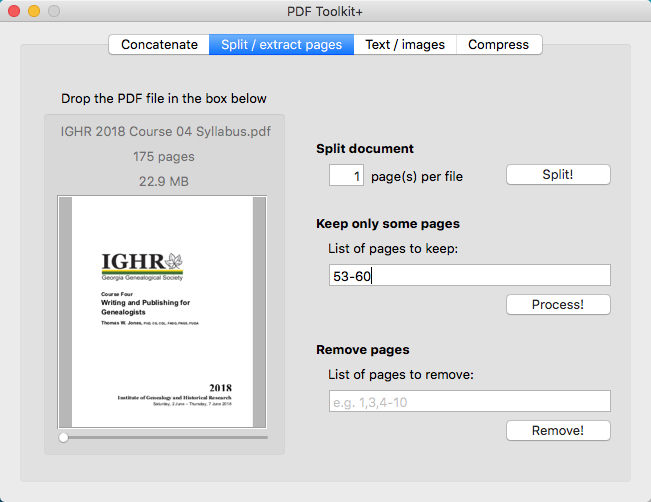The height and width of the screenshot is (502, 651).
Task: Switch to the Concatenate tab
Action: (x=159, y=45)
